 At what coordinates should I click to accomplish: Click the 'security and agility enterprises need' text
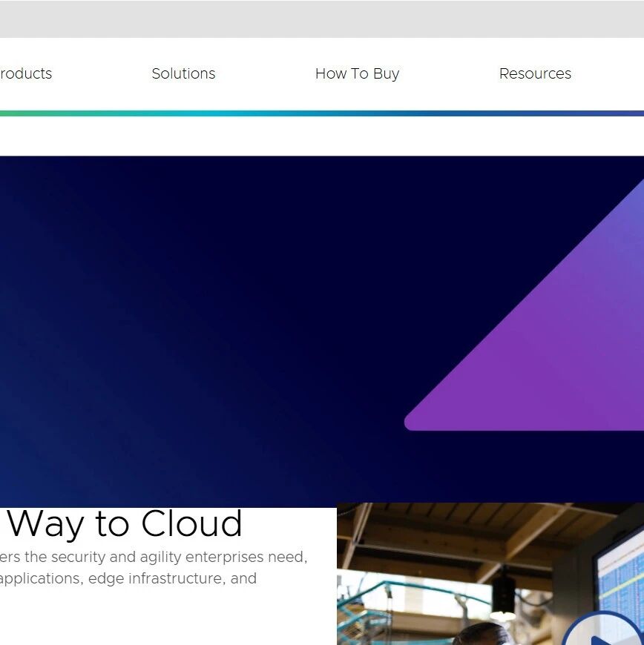coord(179,557)
